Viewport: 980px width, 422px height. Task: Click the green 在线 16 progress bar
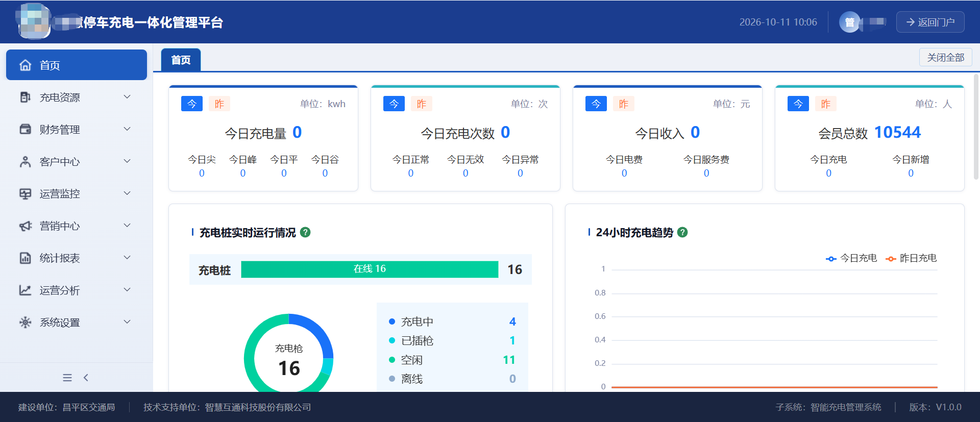370,269
